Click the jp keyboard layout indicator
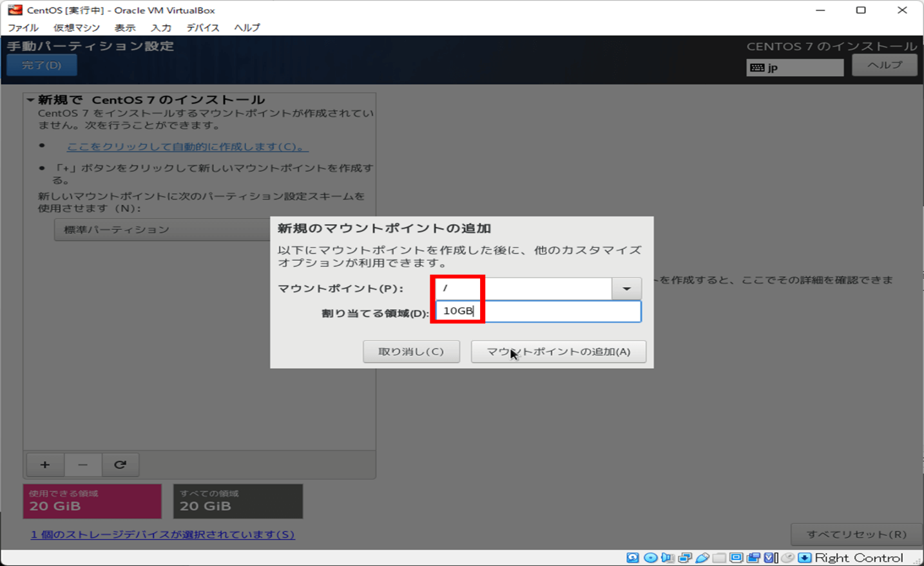924x566 pixels. click(x=795, y=68)
